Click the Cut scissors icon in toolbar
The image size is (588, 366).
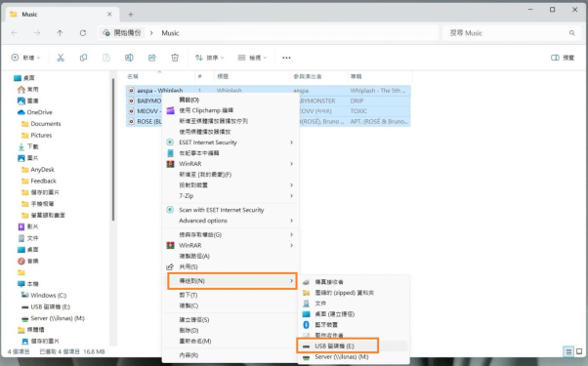coord(61,58)
